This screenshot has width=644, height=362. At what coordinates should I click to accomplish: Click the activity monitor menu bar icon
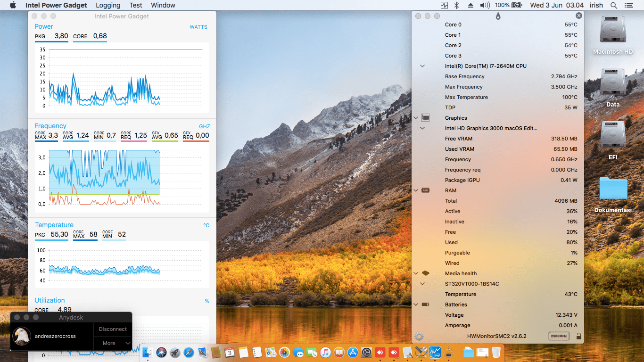(x=444, y=5)
